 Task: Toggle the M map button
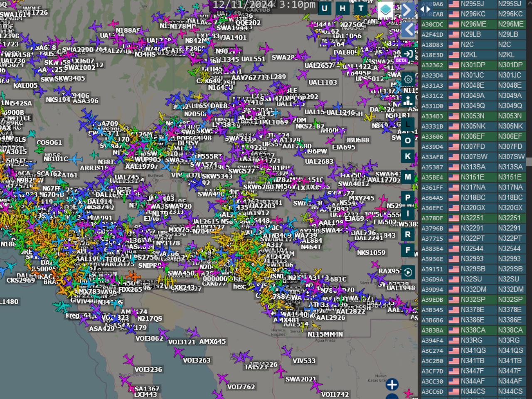(x=408, y=177)
